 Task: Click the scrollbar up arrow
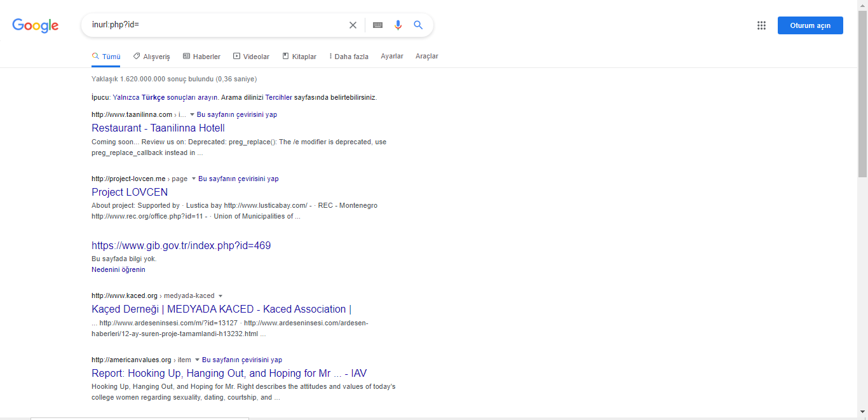click(863, 5)
